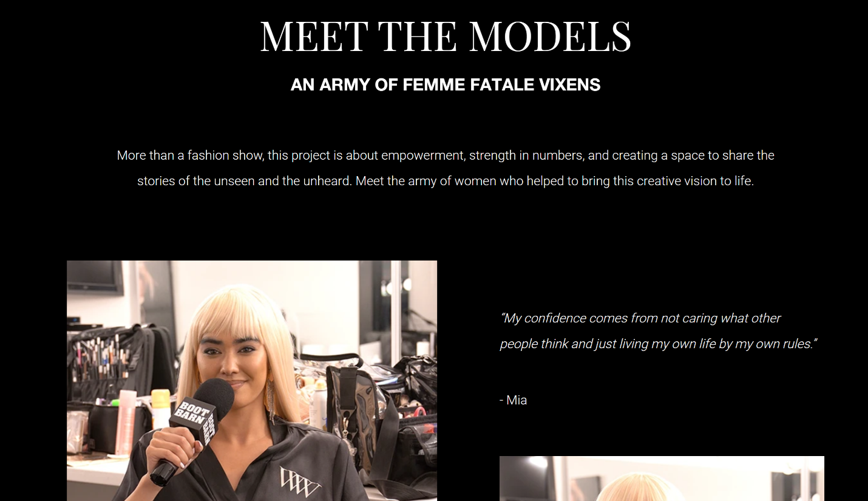The width and height of the screenshot is (868, 501).
Task: Click the wall-mounted TV in the photo
Action: 95,276
